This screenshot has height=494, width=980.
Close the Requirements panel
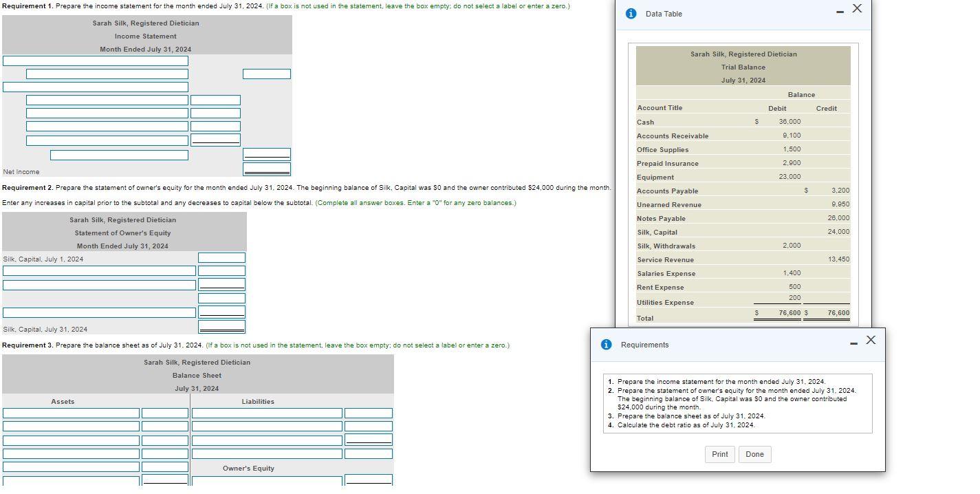[x=871, y=339]
